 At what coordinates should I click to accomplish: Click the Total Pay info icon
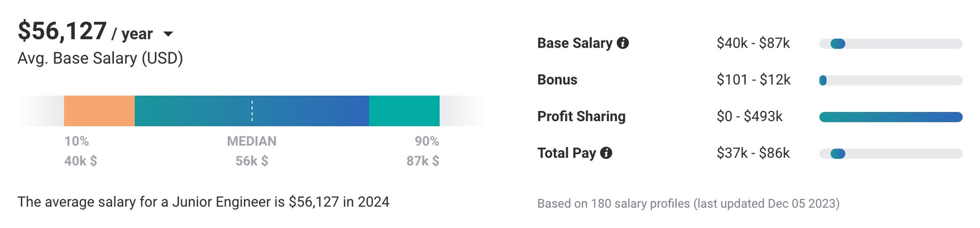tap(606, 153)
